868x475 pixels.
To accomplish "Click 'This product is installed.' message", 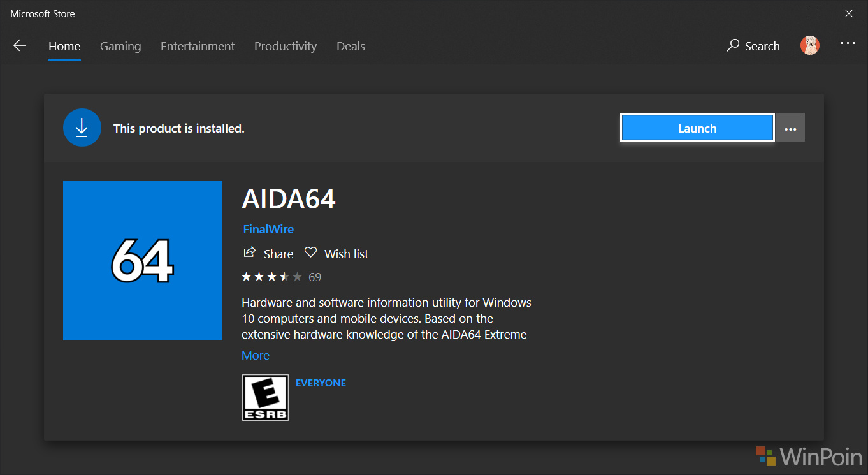I will [179, 128].
